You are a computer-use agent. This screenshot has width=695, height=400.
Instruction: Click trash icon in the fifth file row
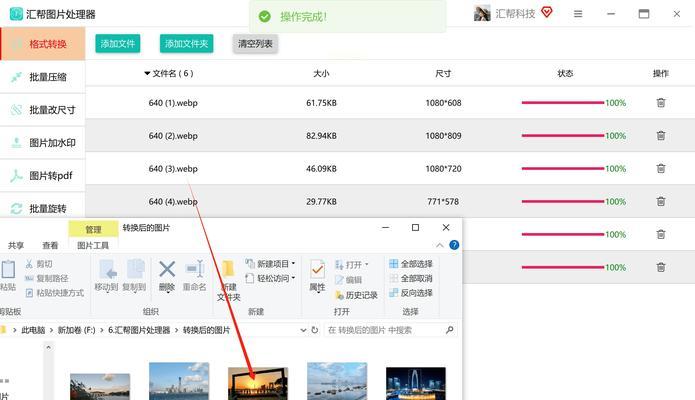[x=660, y=234]
